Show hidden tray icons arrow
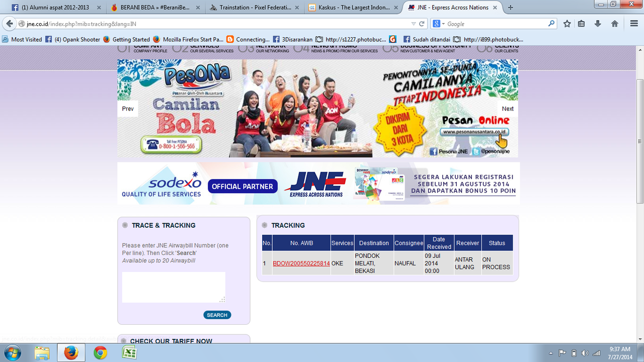This screenshot has width=644, height=362. [x=551, y=353]
